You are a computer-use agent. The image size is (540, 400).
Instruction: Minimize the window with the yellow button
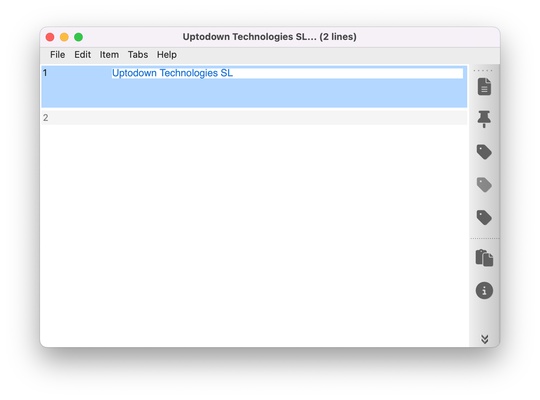64,37
